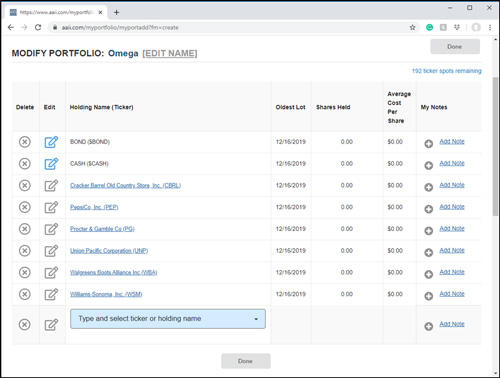Delete the Walgreens Boots Alliance row
This screenshot has width=500, height=378.
pyautogui.click(x=24, y=273)
